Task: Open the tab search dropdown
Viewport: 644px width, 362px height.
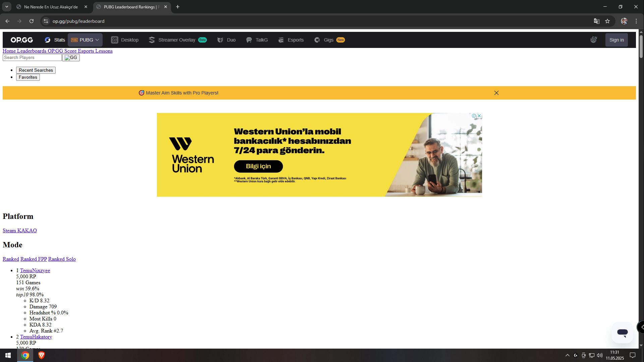Action: pos(7,7)
